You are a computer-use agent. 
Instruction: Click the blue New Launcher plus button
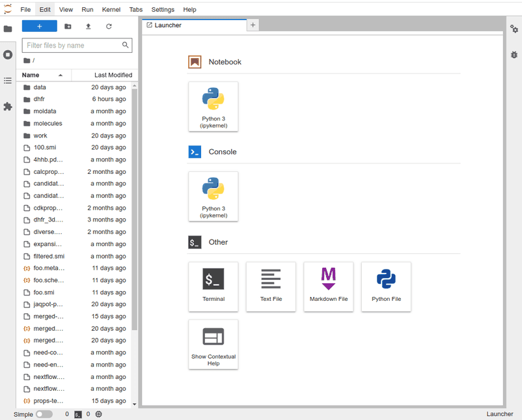[x=40, y=26]
